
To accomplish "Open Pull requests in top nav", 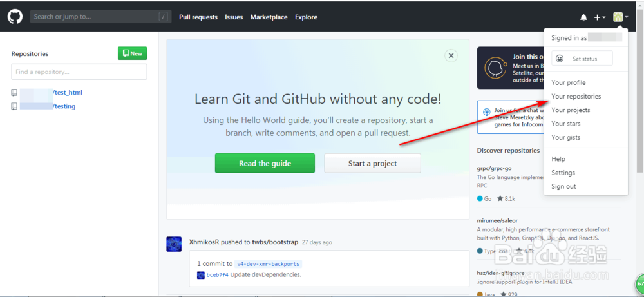I will click(x=198, y=17).
